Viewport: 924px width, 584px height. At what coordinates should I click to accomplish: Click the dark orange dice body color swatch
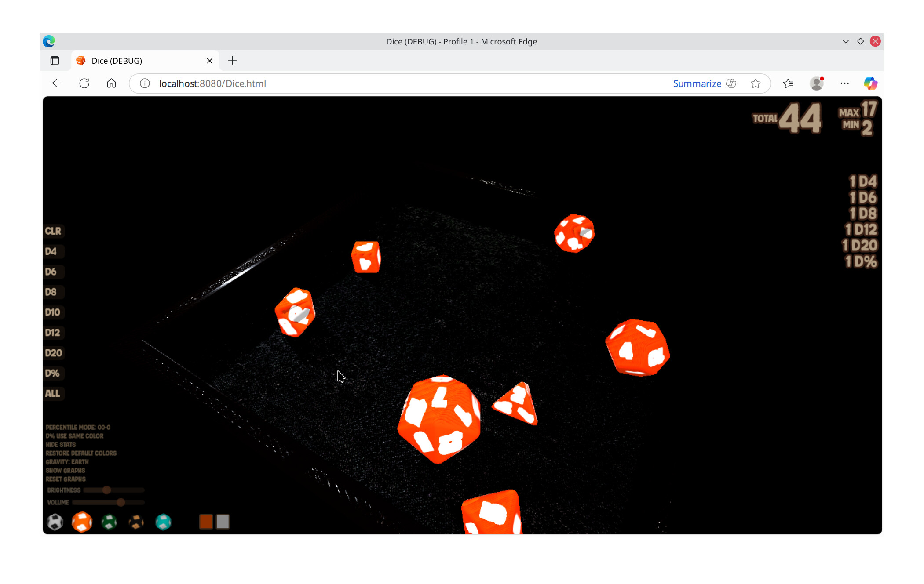point(206,522)
